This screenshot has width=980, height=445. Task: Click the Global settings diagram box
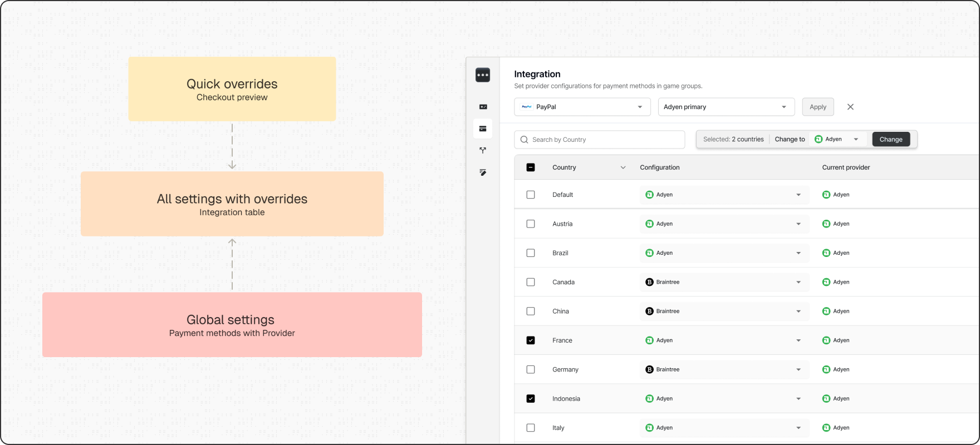232,325
